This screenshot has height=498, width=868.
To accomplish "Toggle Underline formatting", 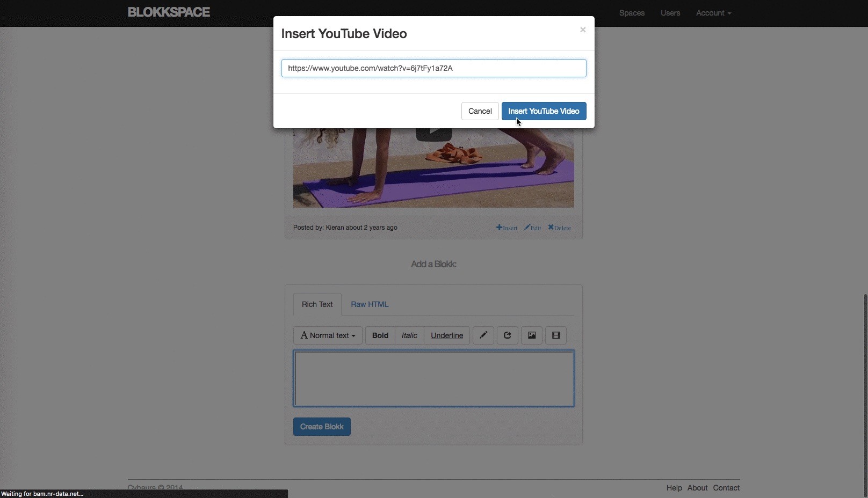I will (447, 335).
